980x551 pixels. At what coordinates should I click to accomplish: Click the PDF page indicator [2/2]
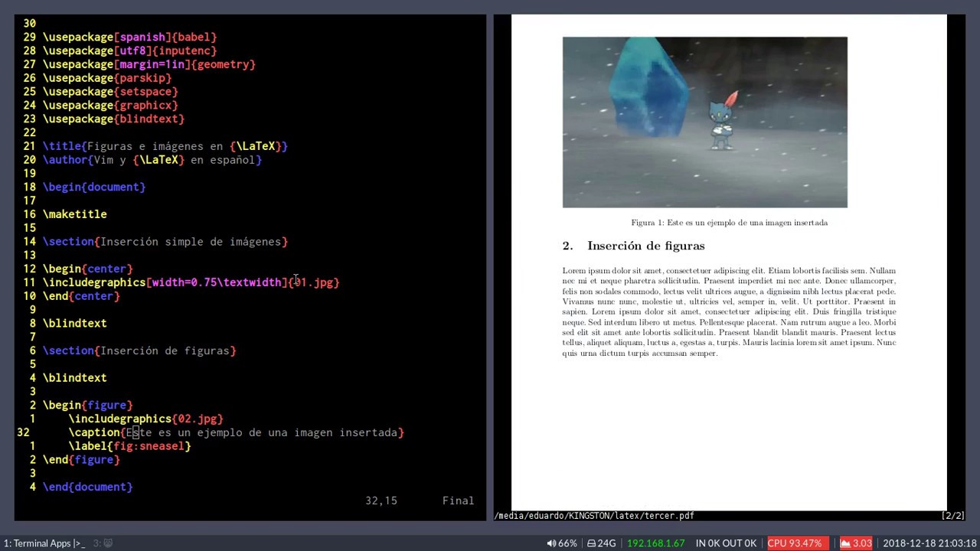click(x=952, y=516)
